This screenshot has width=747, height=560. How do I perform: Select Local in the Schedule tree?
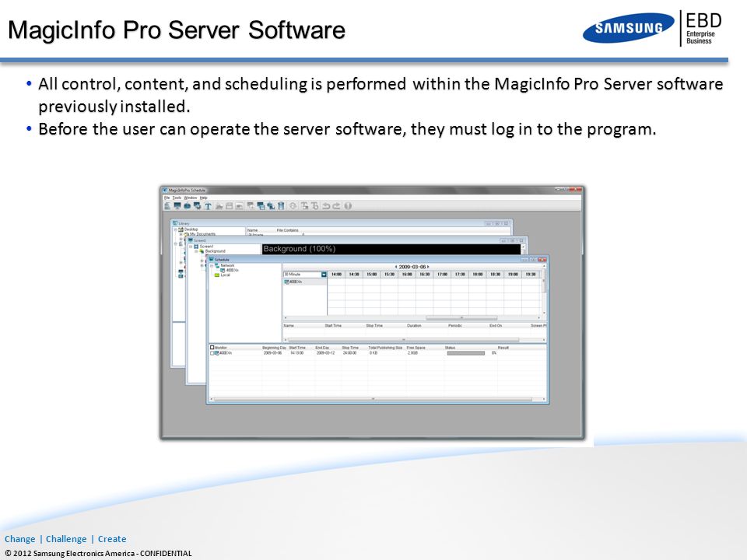click(x=226, y=275)
